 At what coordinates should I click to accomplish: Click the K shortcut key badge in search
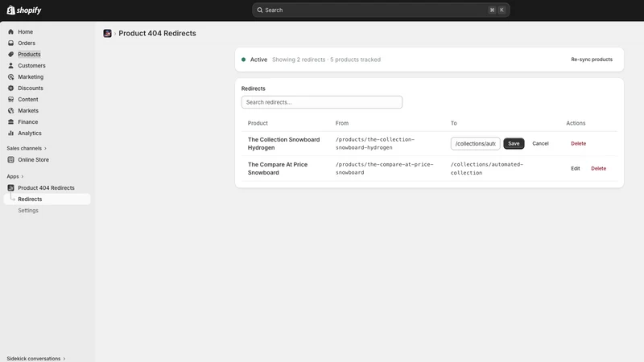[x=502, y=10]
